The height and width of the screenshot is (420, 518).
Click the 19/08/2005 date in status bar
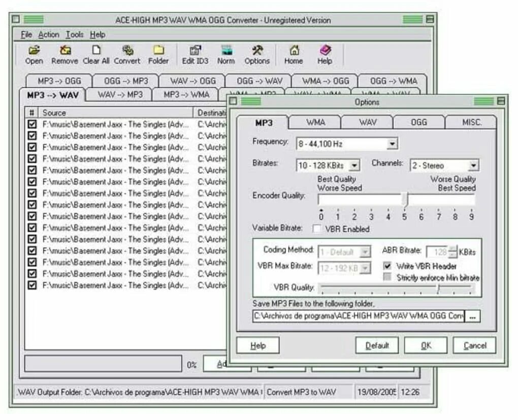coord(377,392)
